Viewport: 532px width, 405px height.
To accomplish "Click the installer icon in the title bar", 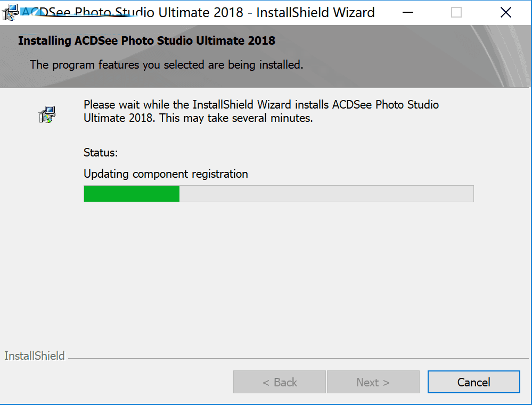I will pos(9,12).
